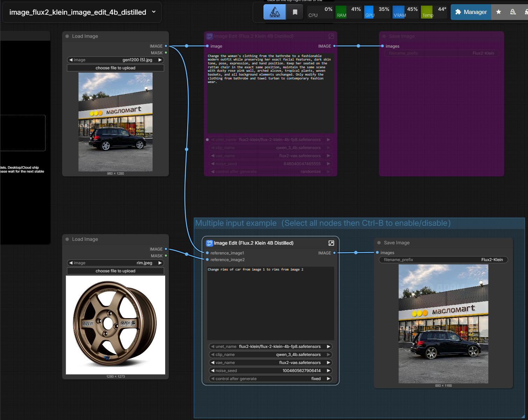
Task: Click the prompt text box about changing rims
Action: pyautogui.click(x=270, y=303)
